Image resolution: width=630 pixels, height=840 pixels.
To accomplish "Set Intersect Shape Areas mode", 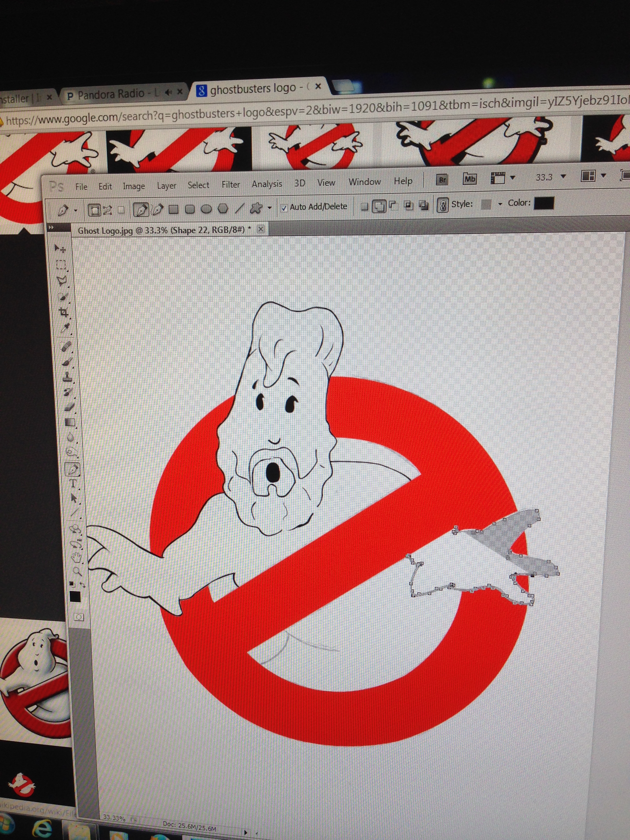I will pyautogui.click(x=409, y=205).
